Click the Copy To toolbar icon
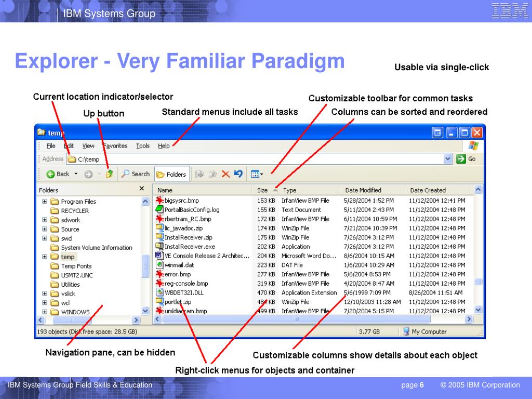Screen dimensions: 532x399 pos(212,174)
